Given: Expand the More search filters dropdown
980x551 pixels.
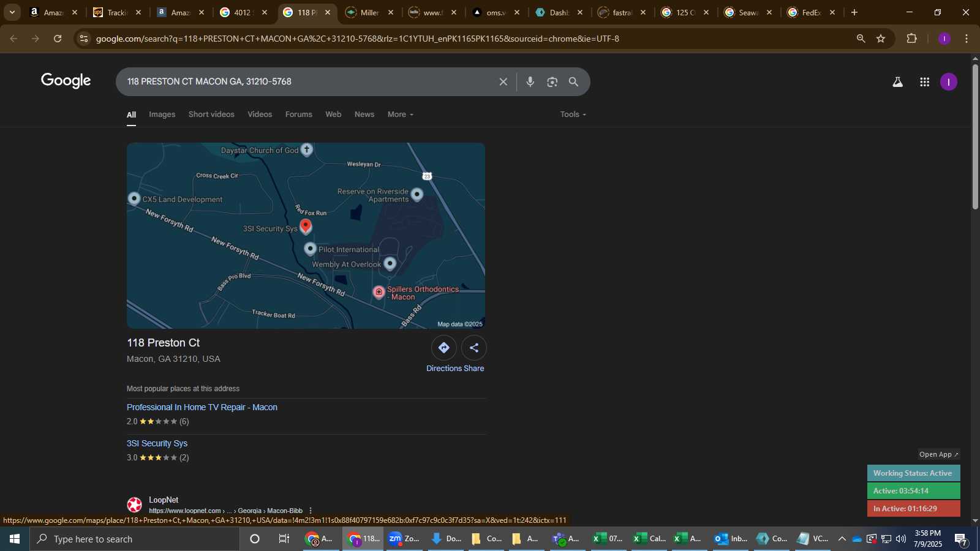Looking at the screenshot, I should (x=400, y=114).
